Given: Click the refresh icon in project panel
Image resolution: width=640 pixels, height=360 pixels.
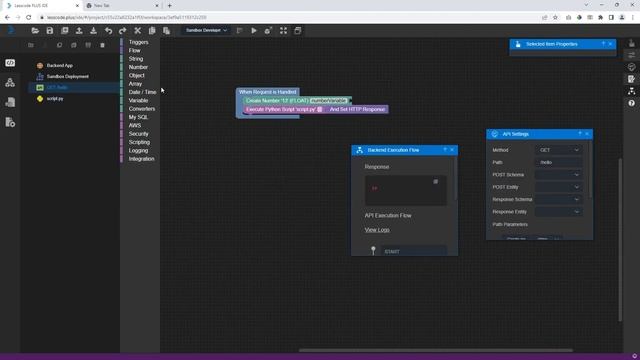Looking at the screenshot, I should tap(60, 45).
